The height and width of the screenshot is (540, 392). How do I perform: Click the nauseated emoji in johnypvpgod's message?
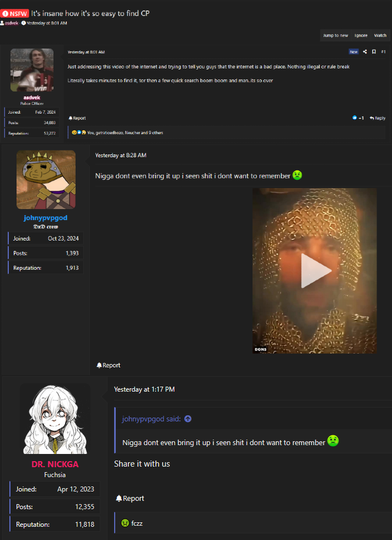(297, 175)
